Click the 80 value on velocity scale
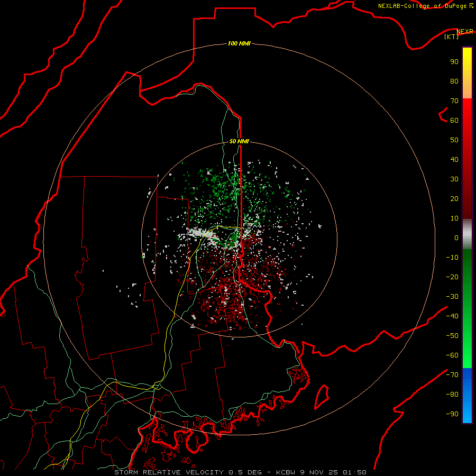 click(x=454, y=81)
